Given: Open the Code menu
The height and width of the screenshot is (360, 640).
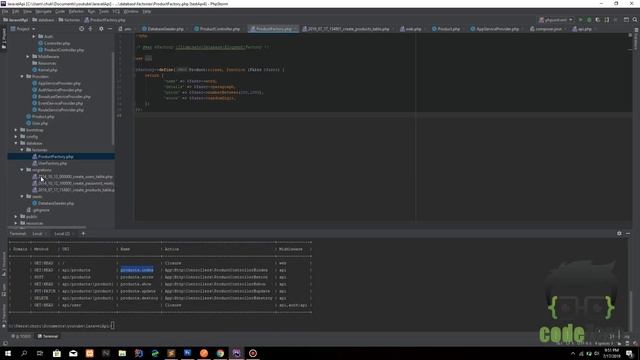Looking at the screenshot, I should [60, 11].
